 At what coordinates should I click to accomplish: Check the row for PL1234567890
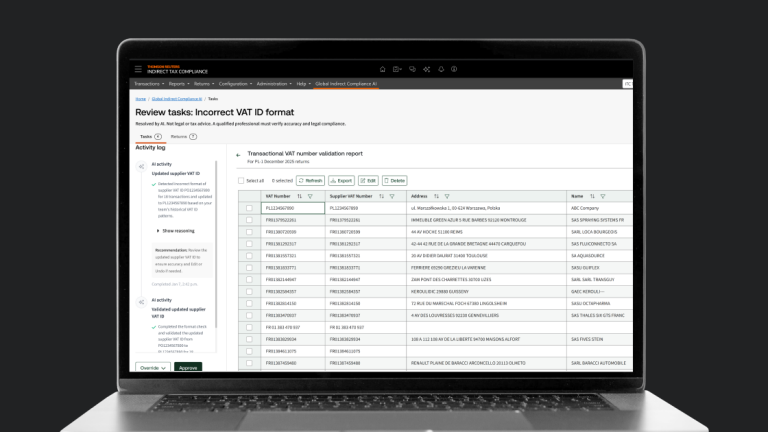(x=249, y=208)
